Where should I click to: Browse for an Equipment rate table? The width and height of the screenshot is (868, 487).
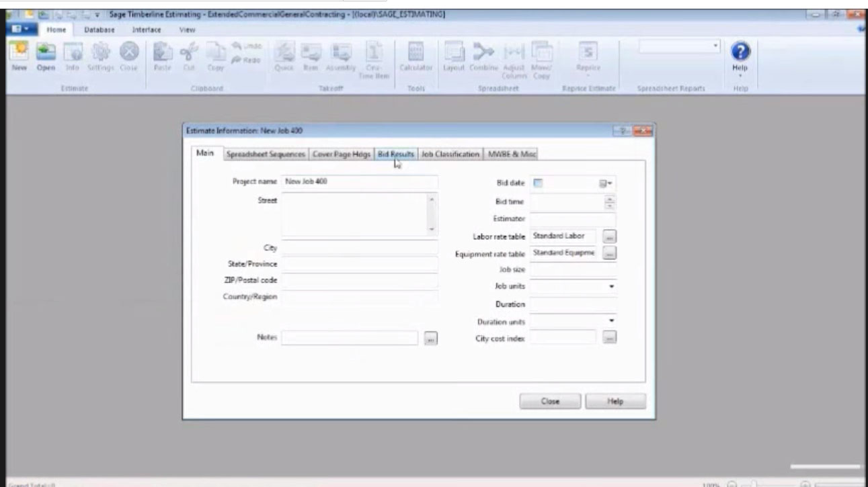point(609,253)
